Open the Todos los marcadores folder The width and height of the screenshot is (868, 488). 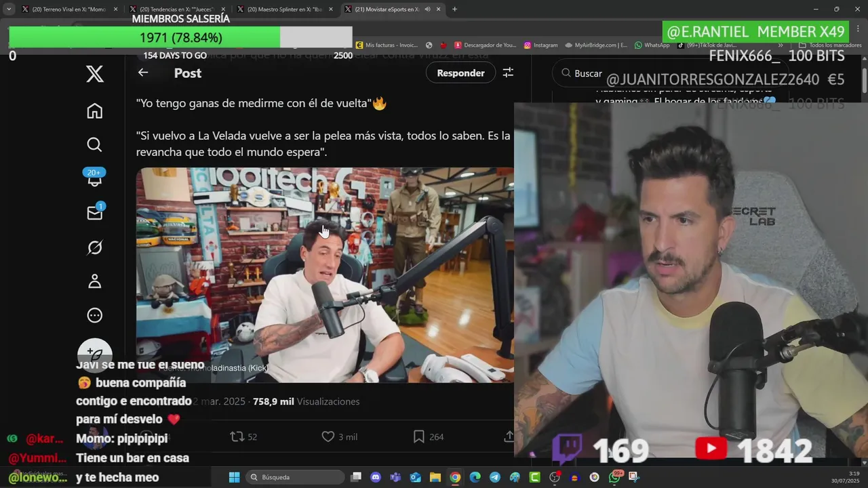(x=830, y=45)
